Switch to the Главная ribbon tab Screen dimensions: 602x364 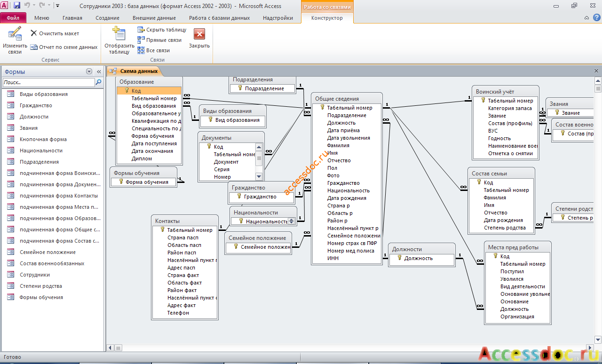pyautogui.click(x=72, y=18)
